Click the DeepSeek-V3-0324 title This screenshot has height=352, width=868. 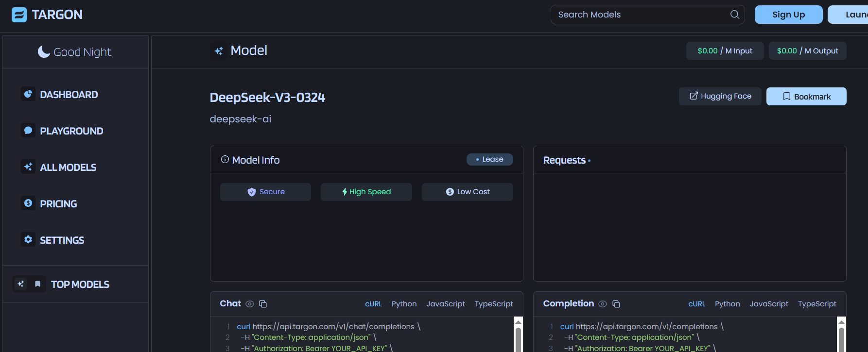[267, 97]
